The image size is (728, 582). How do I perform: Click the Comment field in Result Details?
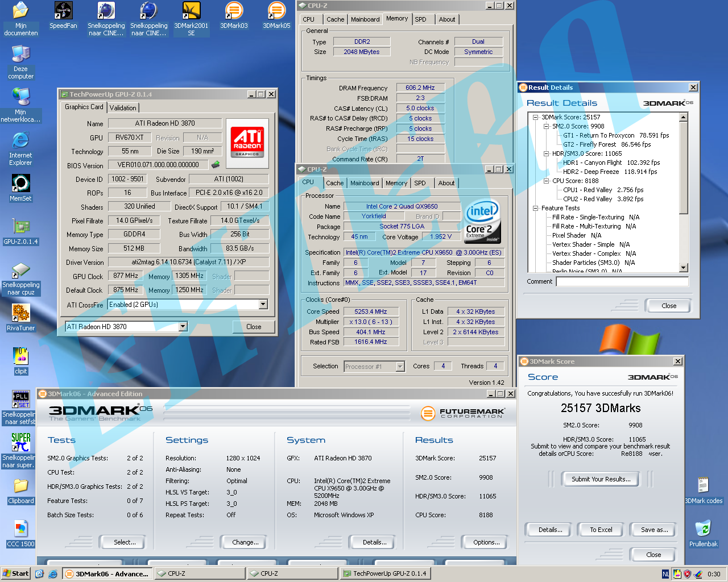click(622, 281)
